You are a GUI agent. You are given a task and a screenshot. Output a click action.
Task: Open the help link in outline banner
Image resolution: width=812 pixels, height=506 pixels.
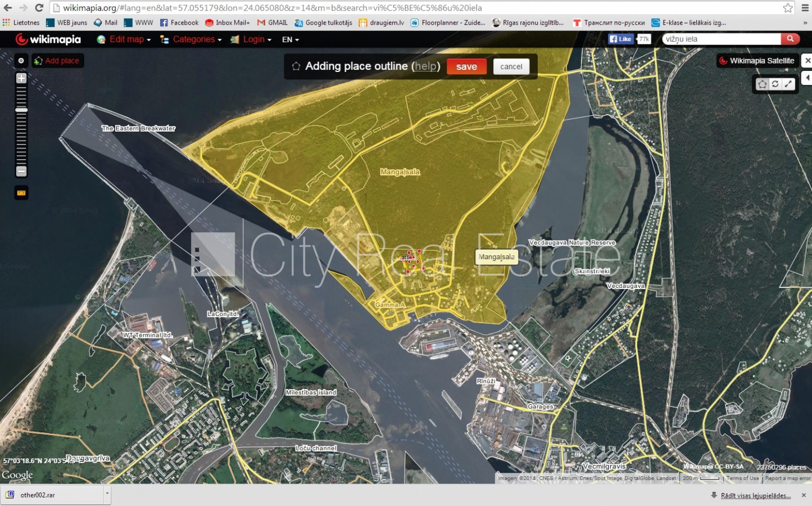425,66
